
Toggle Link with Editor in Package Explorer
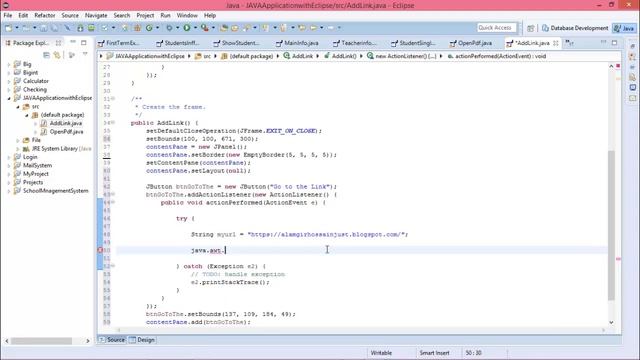coord(57,55)
